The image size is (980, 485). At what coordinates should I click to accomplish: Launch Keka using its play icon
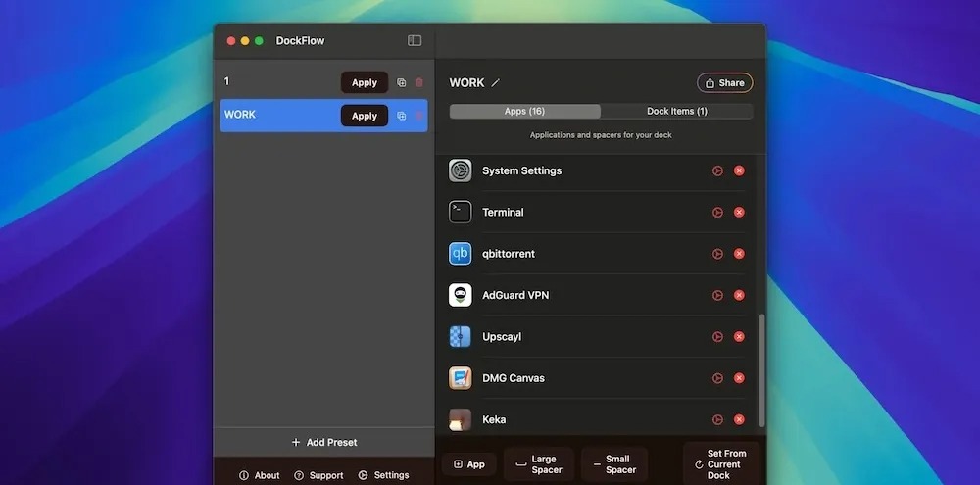point(717,420)
